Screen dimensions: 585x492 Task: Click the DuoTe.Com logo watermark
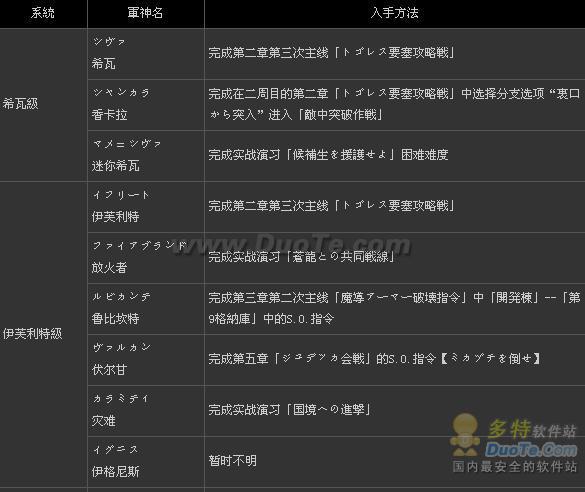coord(531,450)
